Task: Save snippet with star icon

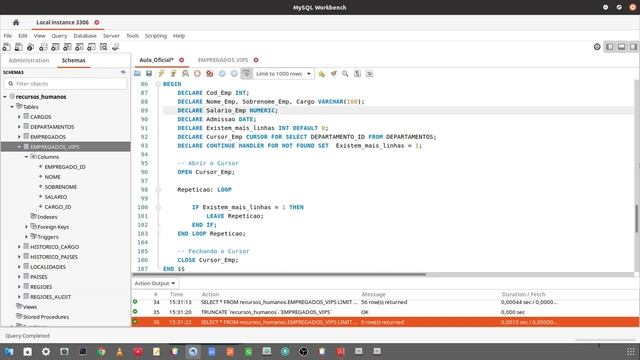Action: pyautogui.click(x=322, y=74)
